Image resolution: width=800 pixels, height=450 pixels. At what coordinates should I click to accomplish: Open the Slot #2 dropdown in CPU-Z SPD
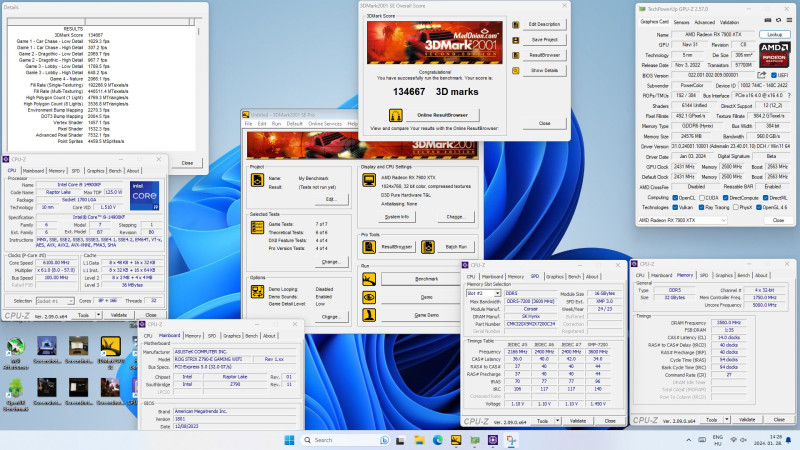click(483, 293)
